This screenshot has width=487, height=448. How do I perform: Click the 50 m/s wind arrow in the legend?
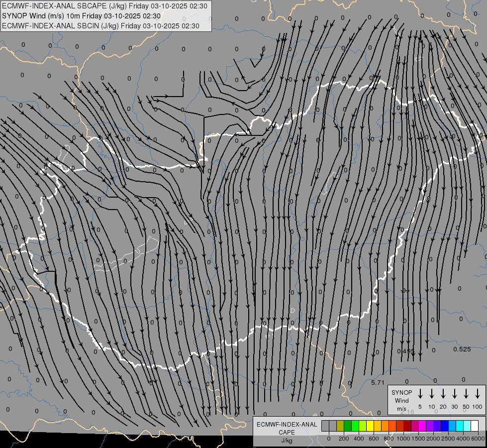(466, 394)
